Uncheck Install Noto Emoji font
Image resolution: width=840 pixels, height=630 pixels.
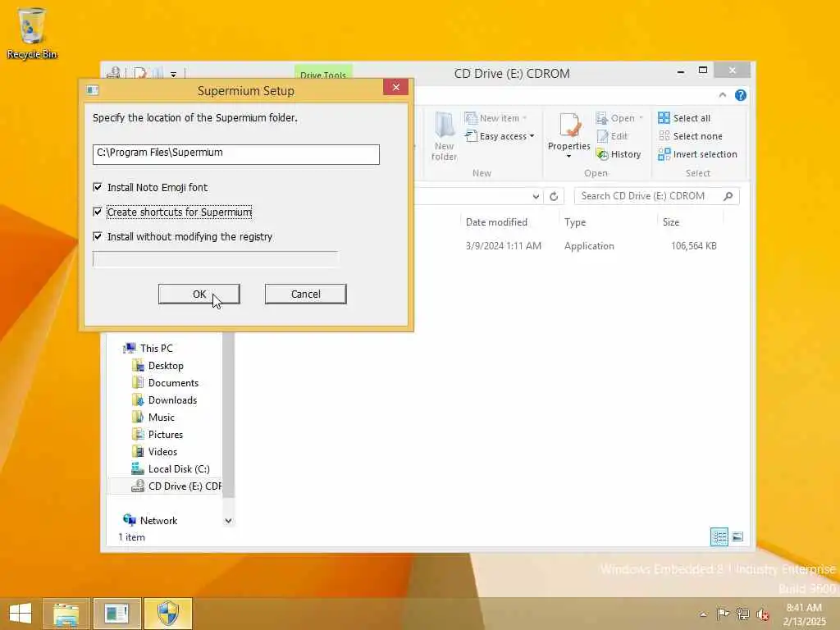click(98, 187)
